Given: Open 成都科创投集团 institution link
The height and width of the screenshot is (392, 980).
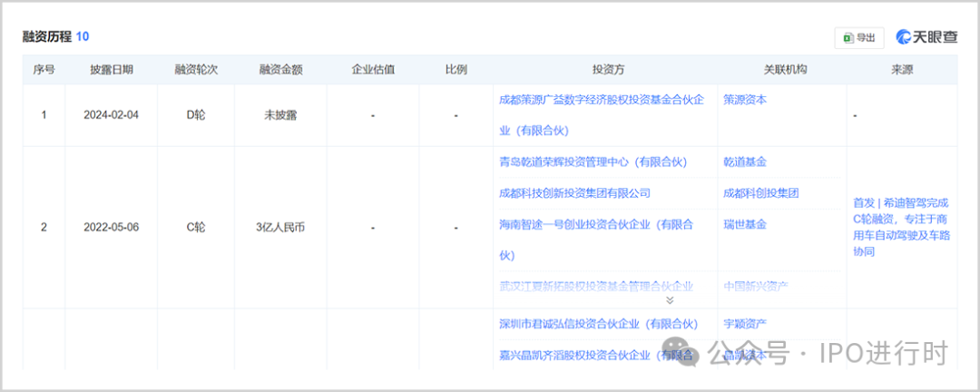Looking at the screenshot, I should 760,193.
